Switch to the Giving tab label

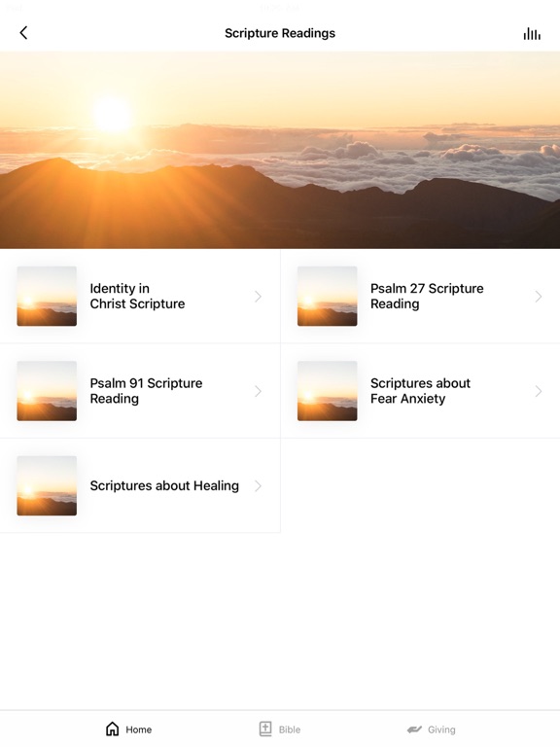[441, 729]
